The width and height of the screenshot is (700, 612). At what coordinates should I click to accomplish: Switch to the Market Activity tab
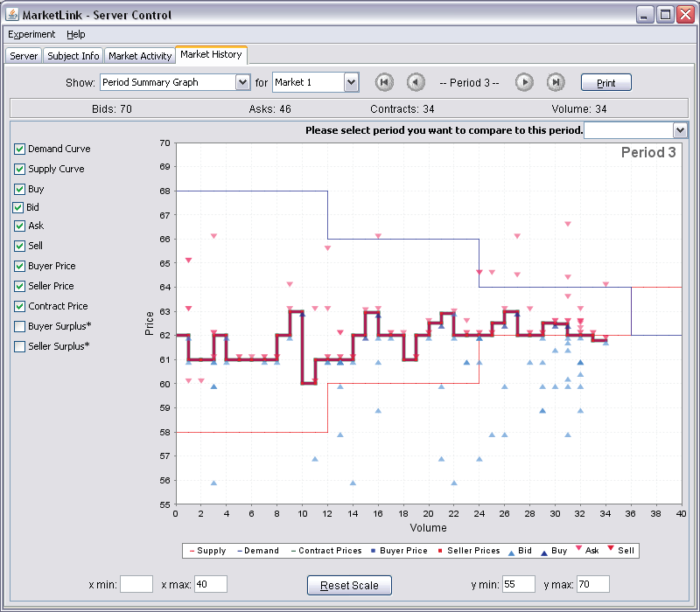tap(140, 56)
